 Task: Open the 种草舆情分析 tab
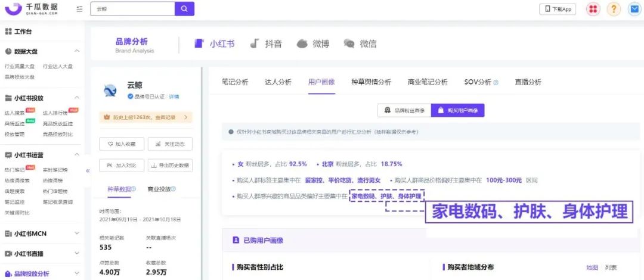click(x=371, y=82)
